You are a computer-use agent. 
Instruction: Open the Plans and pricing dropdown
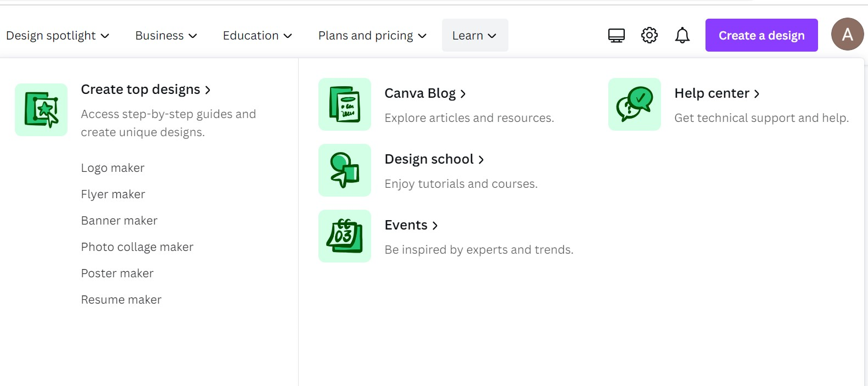[372, 36]
